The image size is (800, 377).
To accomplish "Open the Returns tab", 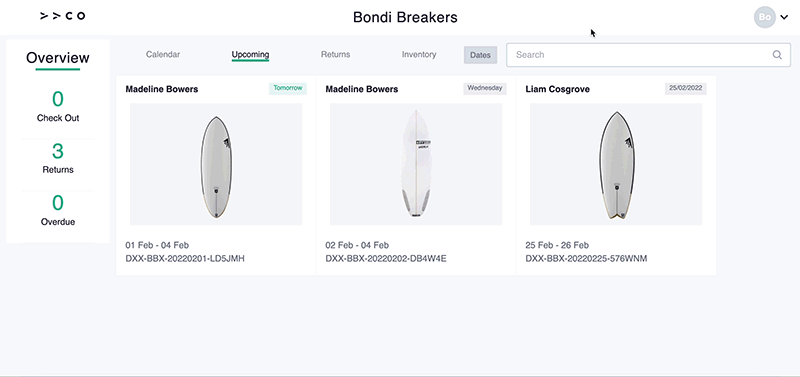I will coord(335,54).
